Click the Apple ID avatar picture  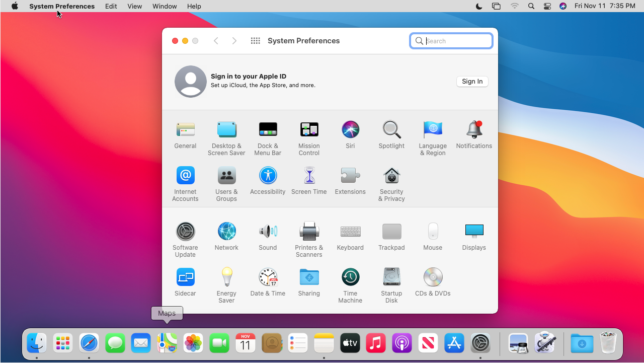tap(191, 82)
